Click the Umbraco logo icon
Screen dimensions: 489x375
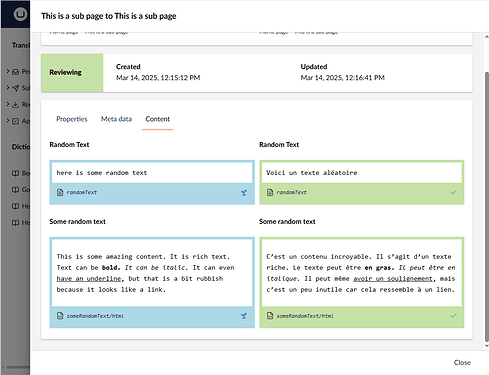pos(20,14)
